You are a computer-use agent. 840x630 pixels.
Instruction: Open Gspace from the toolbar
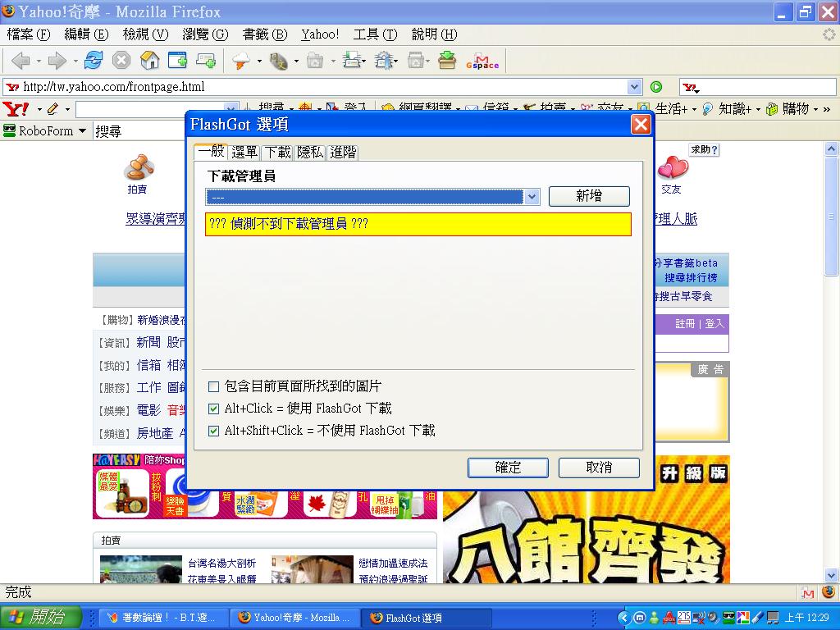pos(482,62)
